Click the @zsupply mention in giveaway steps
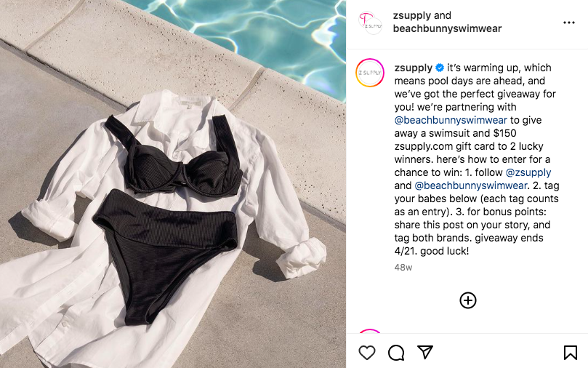Image resolution: width=588 pixels, height=368 pixels. [528, 172]
